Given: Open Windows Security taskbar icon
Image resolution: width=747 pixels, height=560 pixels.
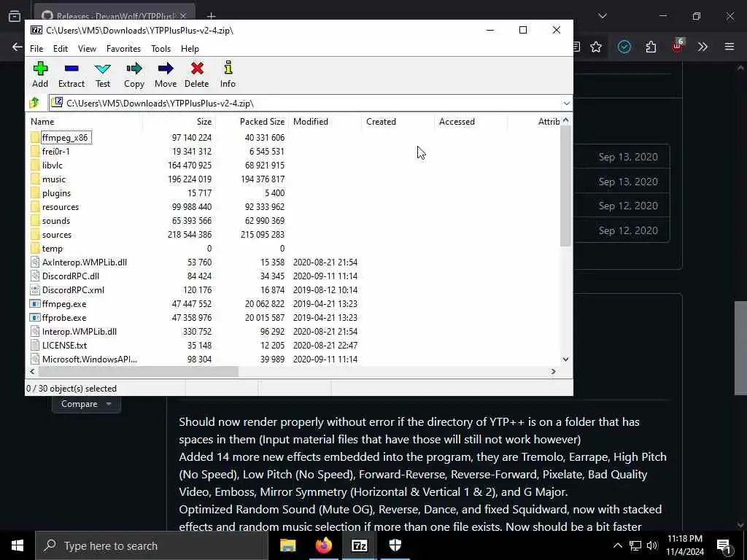Looking at the screenshot, I should pyautogui.click(x=395, y=545).
